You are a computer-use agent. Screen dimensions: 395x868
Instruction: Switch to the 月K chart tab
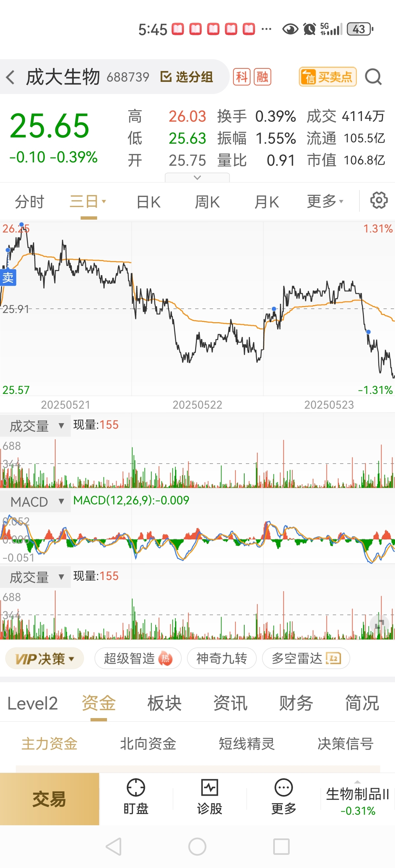[x=267, y=202]
